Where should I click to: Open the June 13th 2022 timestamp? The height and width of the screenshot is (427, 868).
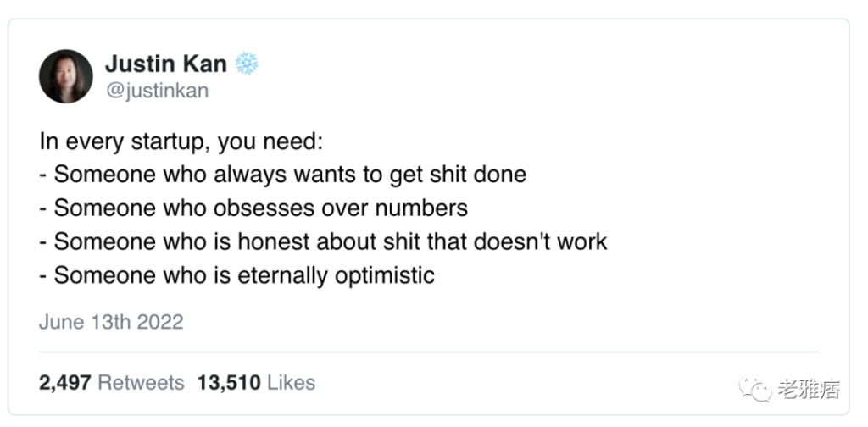111,322
